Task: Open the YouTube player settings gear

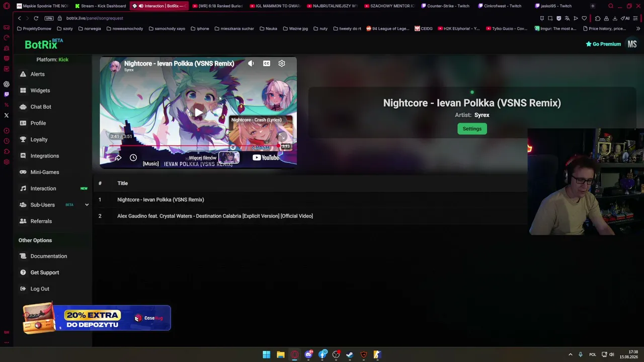Action: tap(282, 63)
